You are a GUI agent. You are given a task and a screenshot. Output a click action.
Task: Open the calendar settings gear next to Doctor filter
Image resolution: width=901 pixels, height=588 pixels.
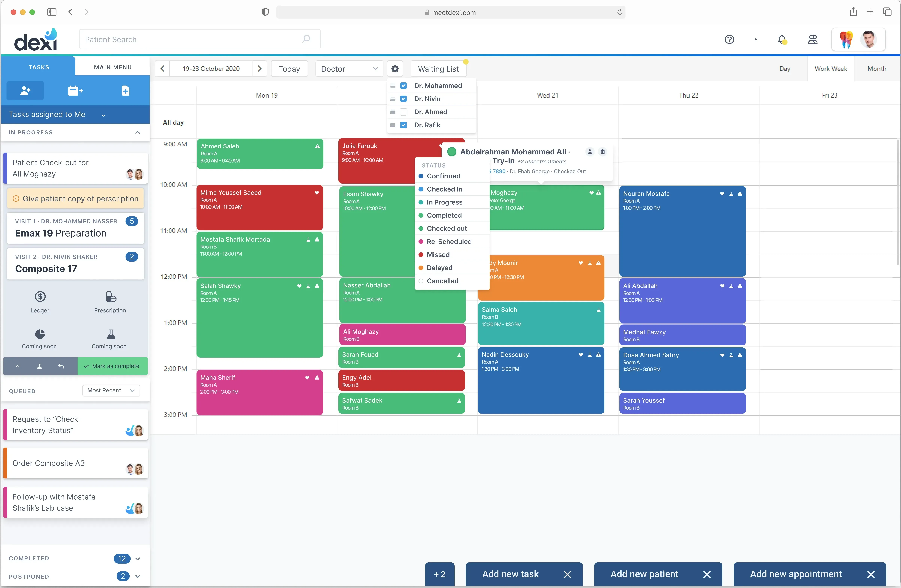(x=395, y=69)
